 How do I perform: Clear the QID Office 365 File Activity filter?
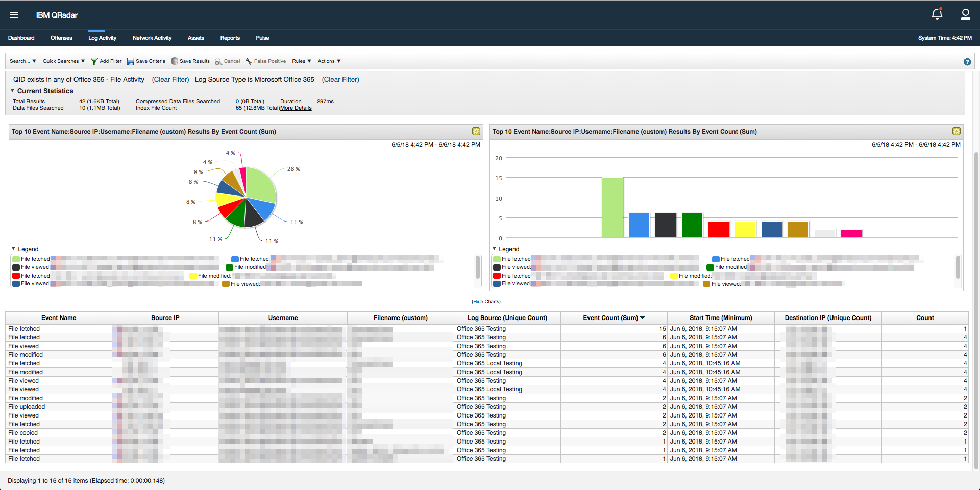tap(170, 79)
